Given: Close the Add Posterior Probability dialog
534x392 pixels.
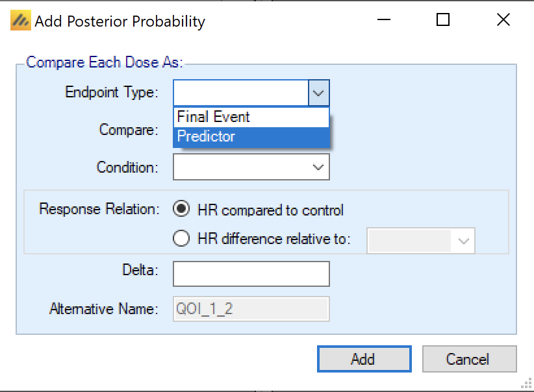Looking at the screenshot, I should 503,20.
